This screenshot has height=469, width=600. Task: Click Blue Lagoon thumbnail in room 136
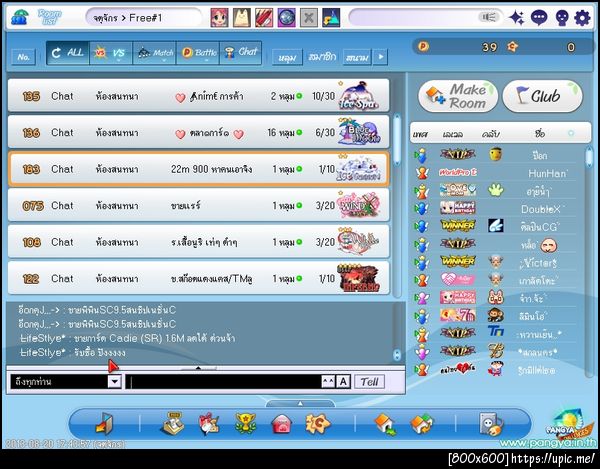coord(359,132)
